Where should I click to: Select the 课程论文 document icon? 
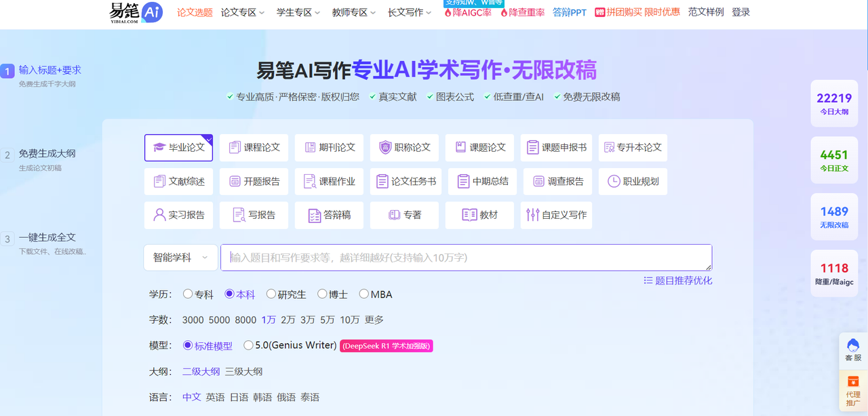click(235, 148)
